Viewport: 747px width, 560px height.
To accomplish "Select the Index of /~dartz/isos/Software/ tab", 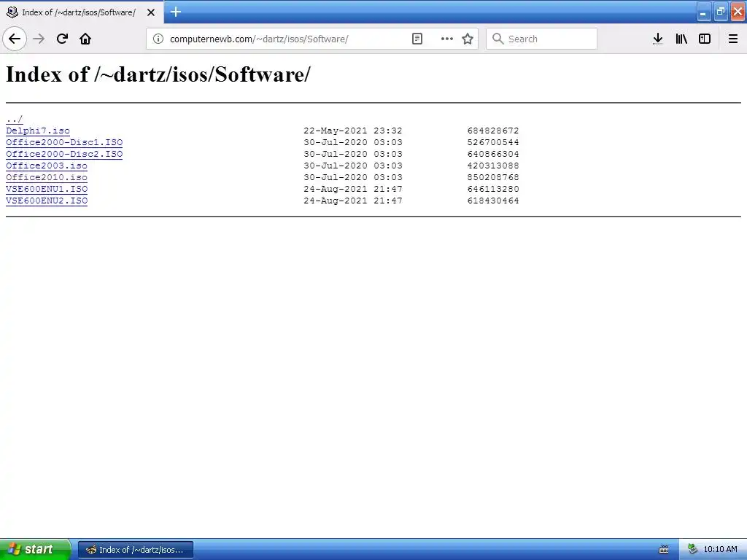I will pyautogui.click(x=82, y=12).
